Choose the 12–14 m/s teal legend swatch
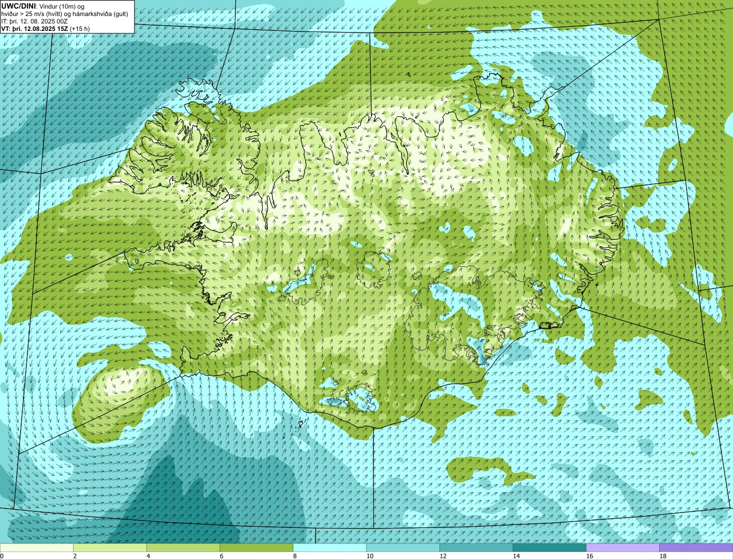 tap(476, 547)
